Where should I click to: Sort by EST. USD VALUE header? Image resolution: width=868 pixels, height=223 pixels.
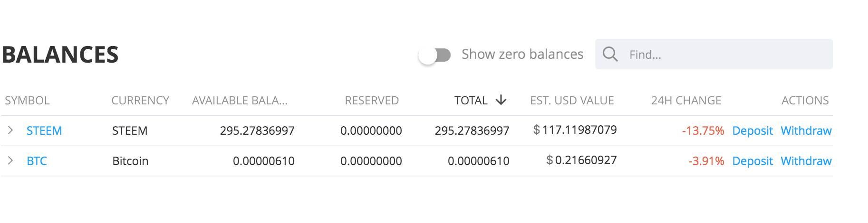pyautogui.click(x=572, y=100)
